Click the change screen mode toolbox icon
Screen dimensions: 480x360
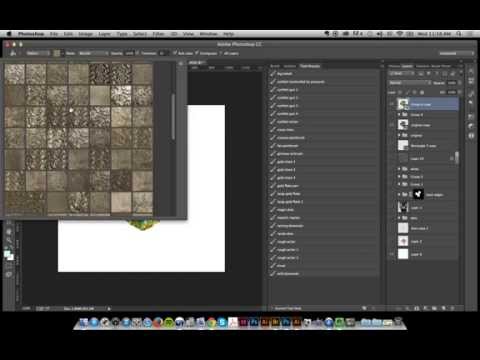9,275
